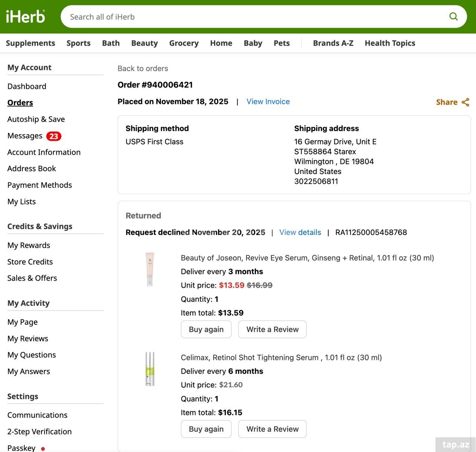Image resolution: width=476 pixels, height=452 pixels.
Task: Open Beauty of Joseon Revive Eye Serum title
Action: pyautogui.click(x=307, y=258)
